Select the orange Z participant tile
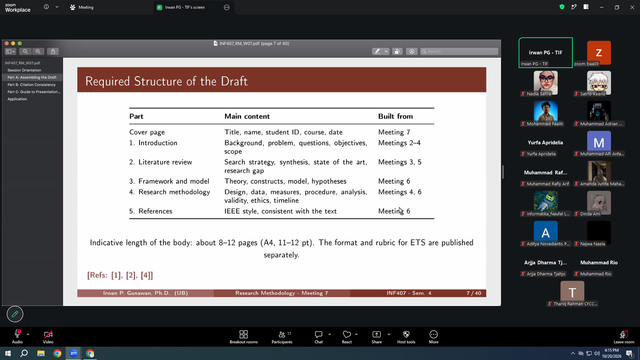 [599, 53]
